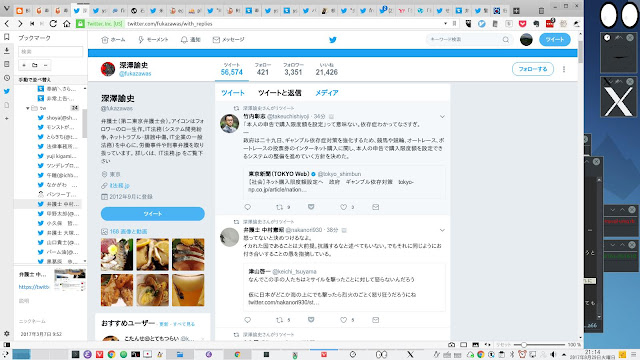Open the beer glass media thumbnail
Viewport: 640px width, 360px height.
coord(188,290)
